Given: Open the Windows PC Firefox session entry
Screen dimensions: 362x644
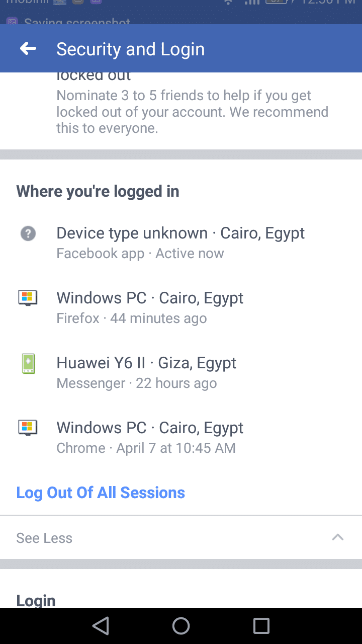Looking at the screenshot, I should [150, 307].
